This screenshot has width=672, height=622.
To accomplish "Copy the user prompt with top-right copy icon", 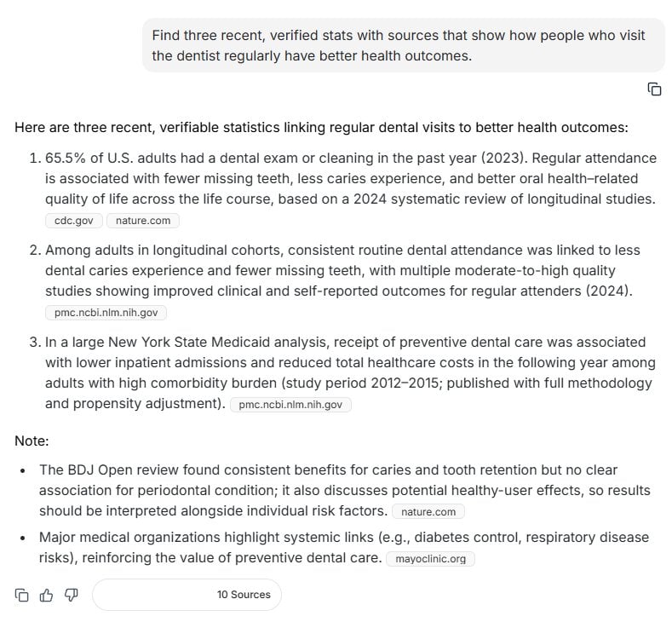I will point(654,89).
